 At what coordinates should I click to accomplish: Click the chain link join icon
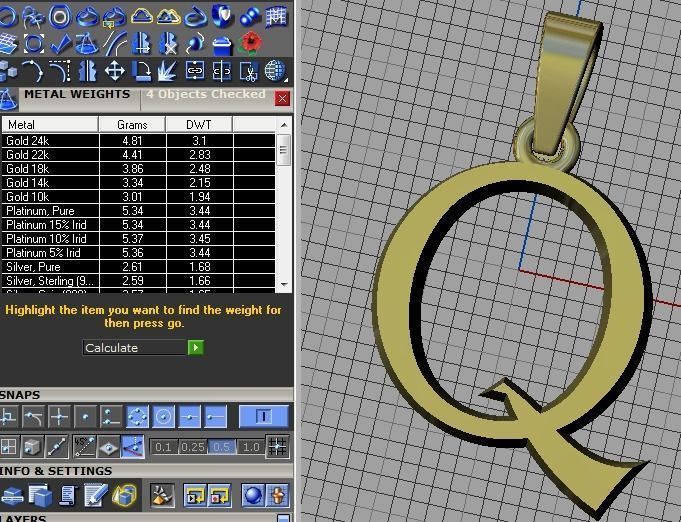click(195, 70)
